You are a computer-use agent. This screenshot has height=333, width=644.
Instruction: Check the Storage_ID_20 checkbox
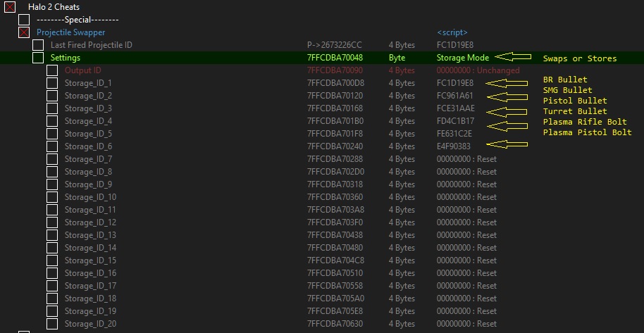52,324
